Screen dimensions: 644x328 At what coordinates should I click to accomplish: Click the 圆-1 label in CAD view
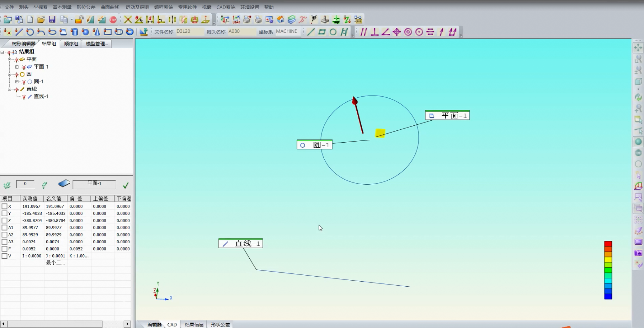click(315, 145)
